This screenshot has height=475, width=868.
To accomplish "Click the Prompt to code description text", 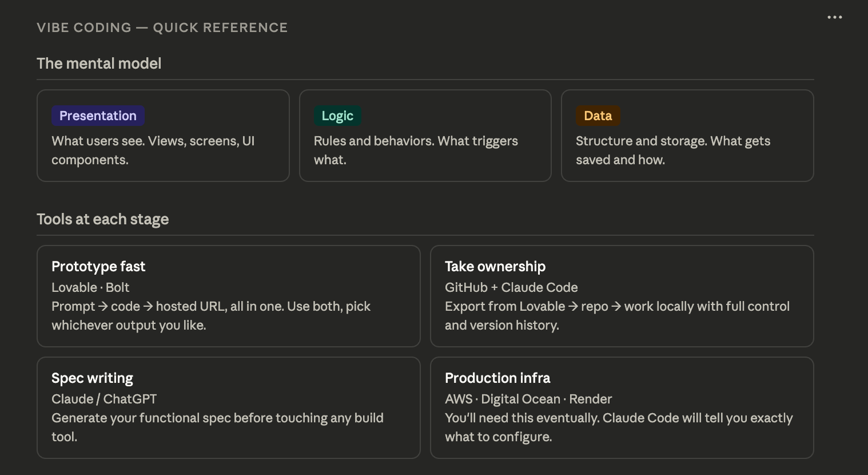I will 211,315.
